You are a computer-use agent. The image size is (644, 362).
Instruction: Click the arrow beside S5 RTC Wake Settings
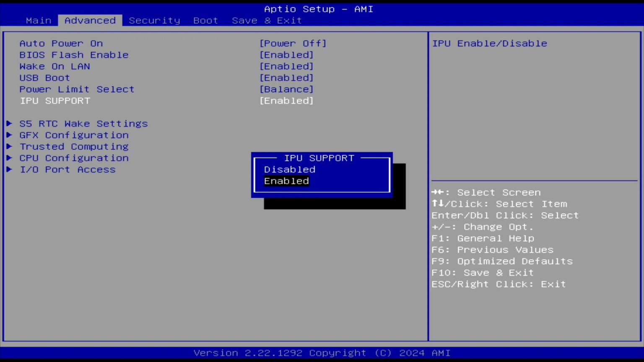click(9, 124)
